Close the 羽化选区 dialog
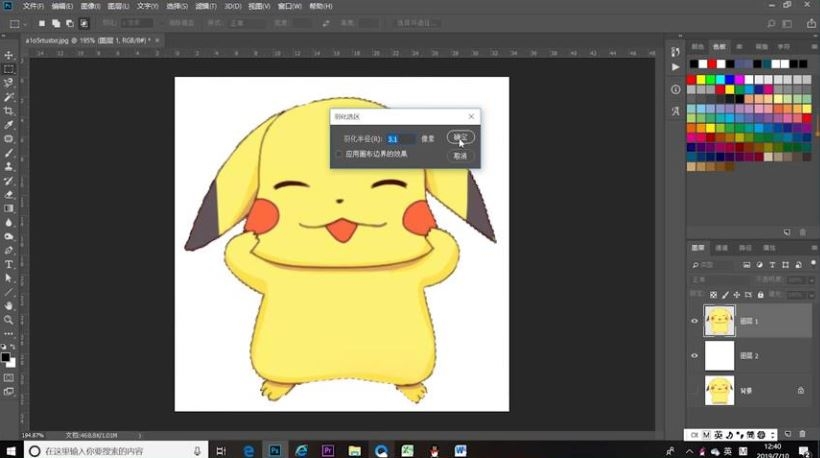Image resolution: width=820 pixels, height=458 pixels. pos(471,117)
